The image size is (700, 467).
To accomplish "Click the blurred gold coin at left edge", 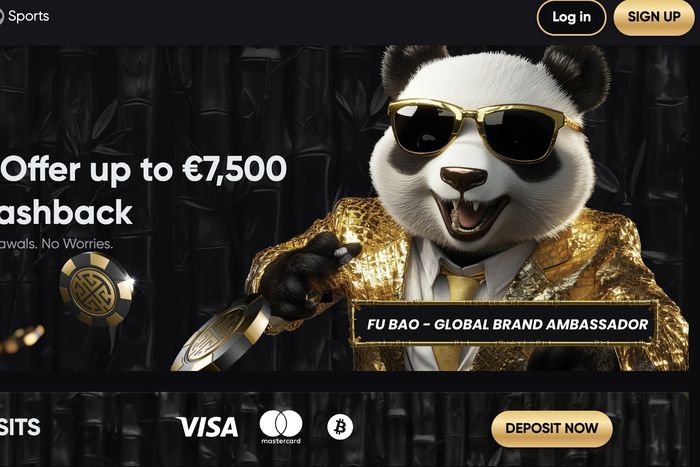I will pyautogui.click(x=22, y=338).
